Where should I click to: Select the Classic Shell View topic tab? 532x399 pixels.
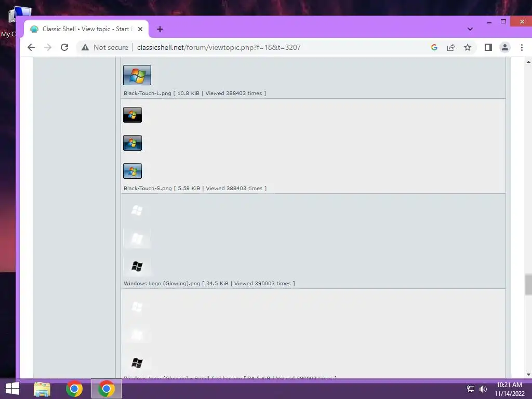pos(86,29)
